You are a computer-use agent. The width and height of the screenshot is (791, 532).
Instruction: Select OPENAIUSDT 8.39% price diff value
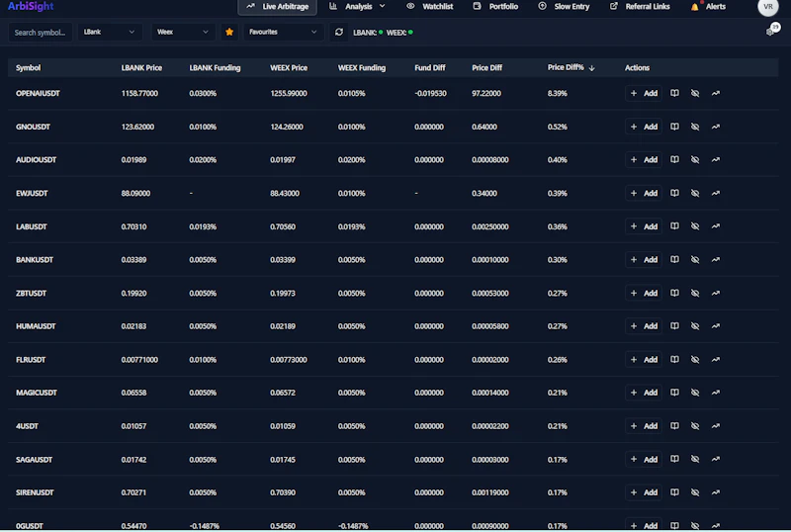click(x=558, y=93)
